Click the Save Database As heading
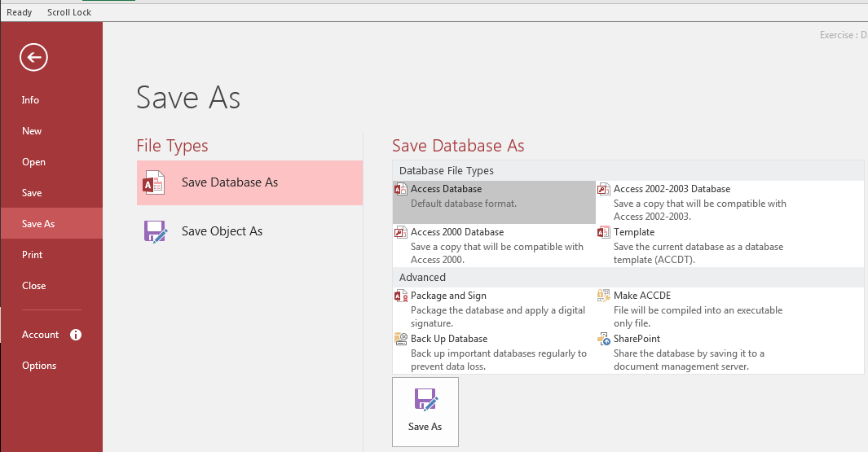This screenshot has height=452, width=868. pyautogui.click(x=458, y=146)
